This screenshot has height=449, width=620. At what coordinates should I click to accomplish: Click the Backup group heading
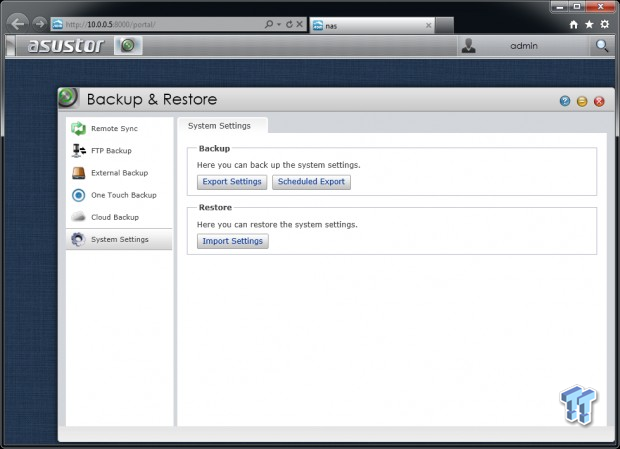(214, 148)
